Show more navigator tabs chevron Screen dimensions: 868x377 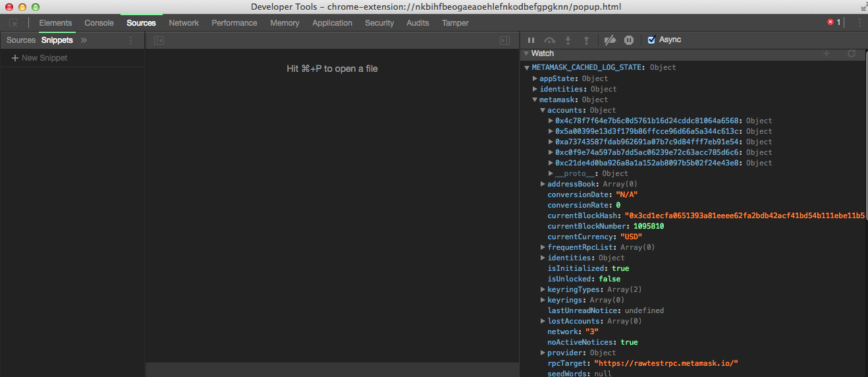point(84,40)
